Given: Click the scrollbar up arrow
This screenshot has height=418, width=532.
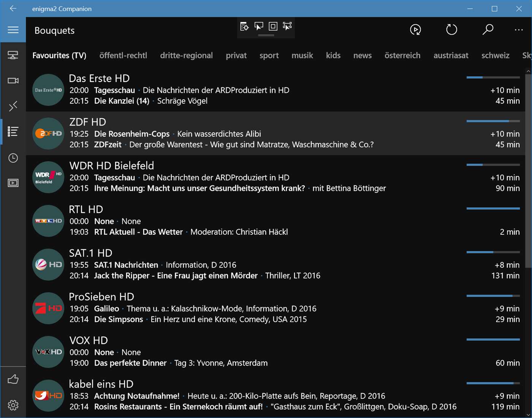Looking at the screenshot, I should (528, 71).
